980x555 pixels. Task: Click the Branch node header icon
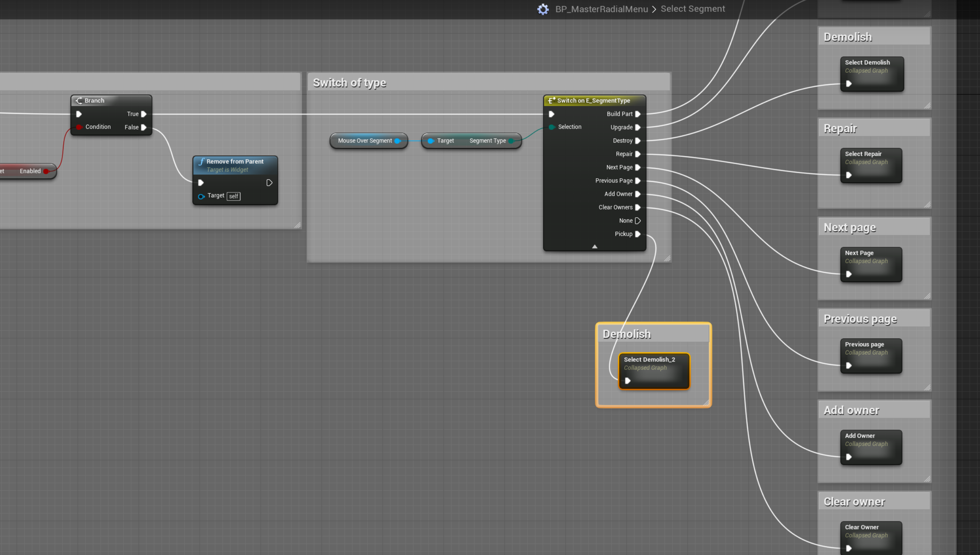(79, 101)
